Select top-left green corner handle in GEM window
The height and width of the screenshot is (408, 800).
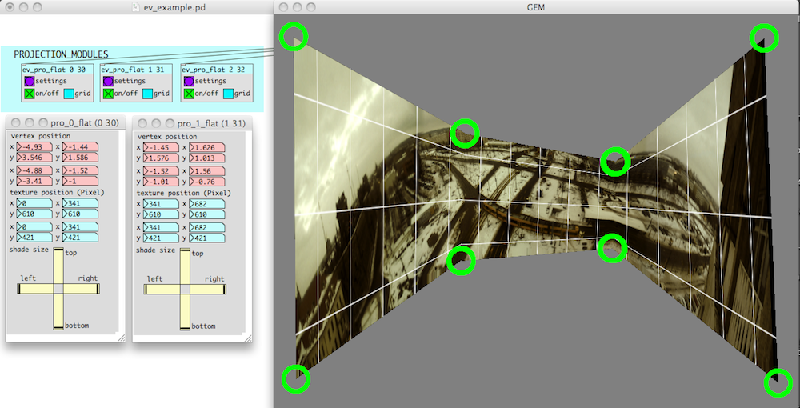(x=293, y=37)
